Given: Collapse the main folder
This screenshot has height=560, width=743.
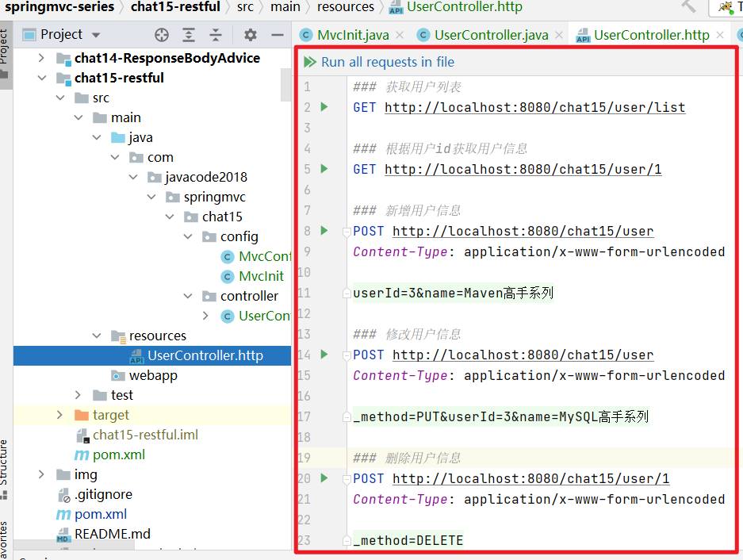Looking at the screenshot, I should click(79, 117).
